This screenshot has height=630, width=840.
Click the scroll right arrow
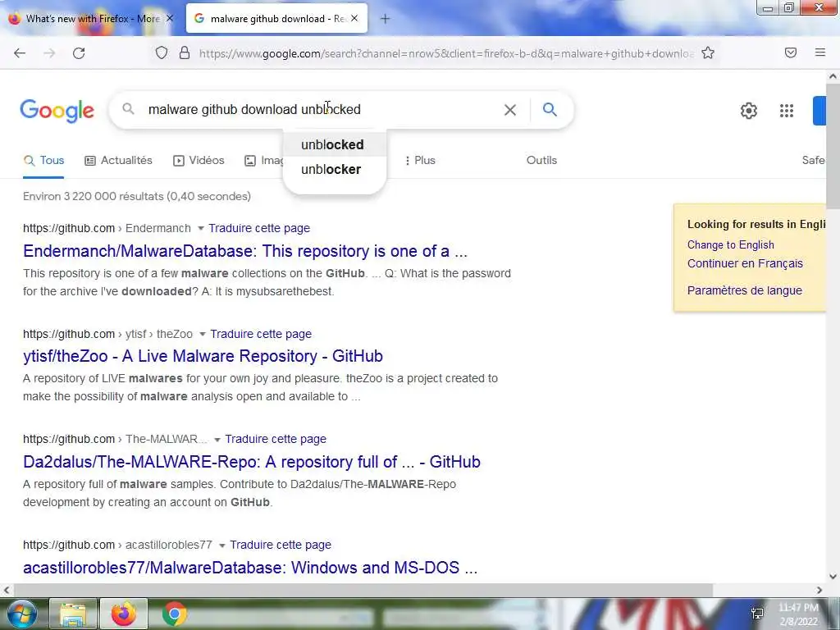[x=819, y=590]
